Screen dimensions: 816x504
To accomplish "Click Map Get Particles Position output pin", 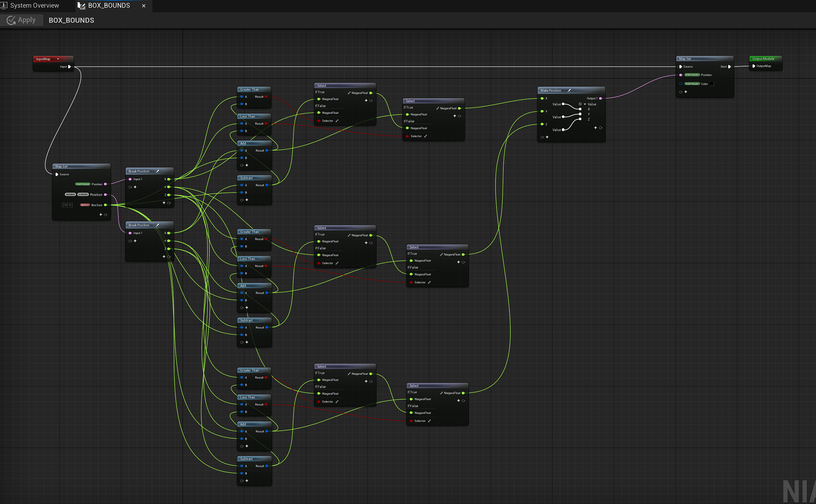I will 106,184.
